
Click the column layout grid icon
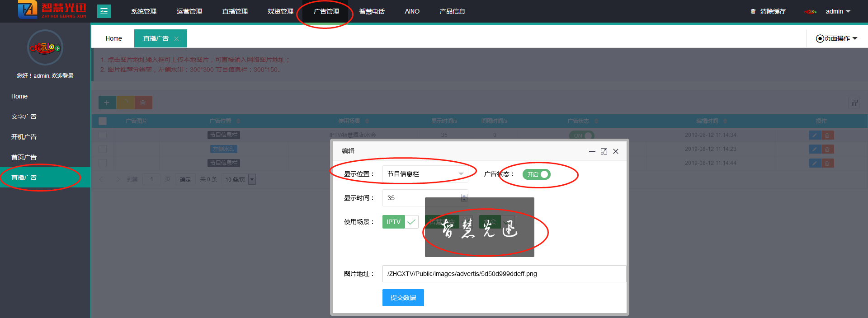(854, 103)
